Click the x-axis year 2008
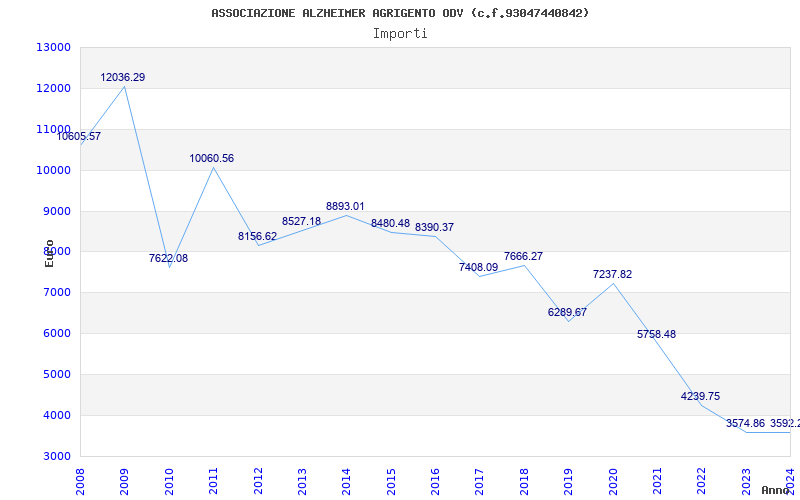Image resolution: width=800 pixels, height=500 pixels. pyautogui.click(x=80, y=481)
